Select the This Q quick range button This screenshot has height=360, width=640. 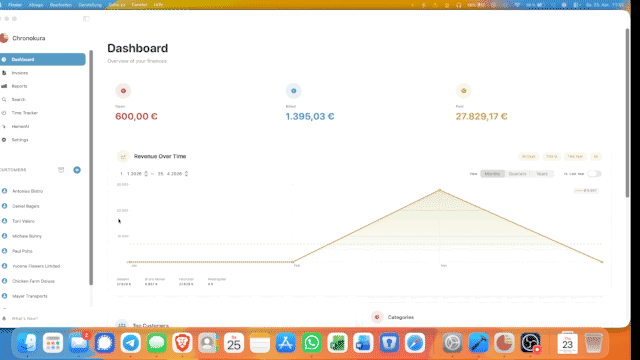point(551,157)
